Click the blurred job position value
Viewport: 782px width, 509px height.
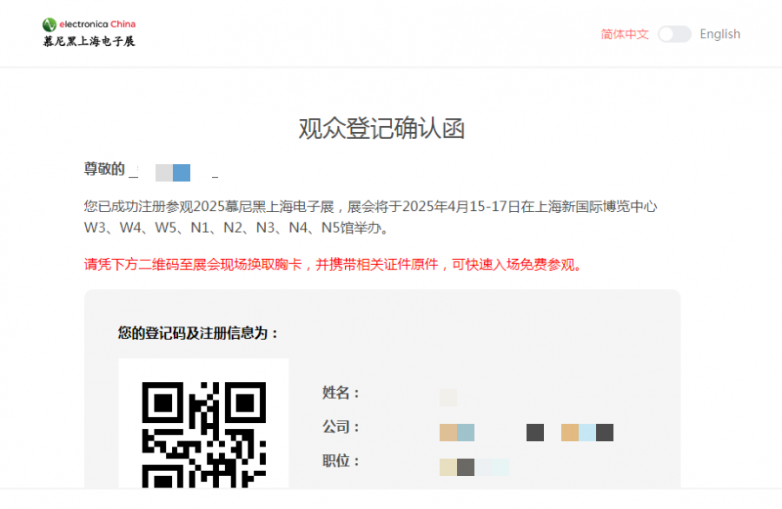474,467
